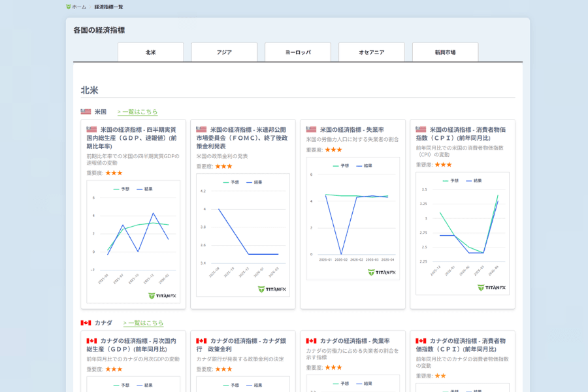Toggle 結果 legend in US GDP chart
Image resolution: width=588 pixels, height=392 pixels.
point(145,189)
